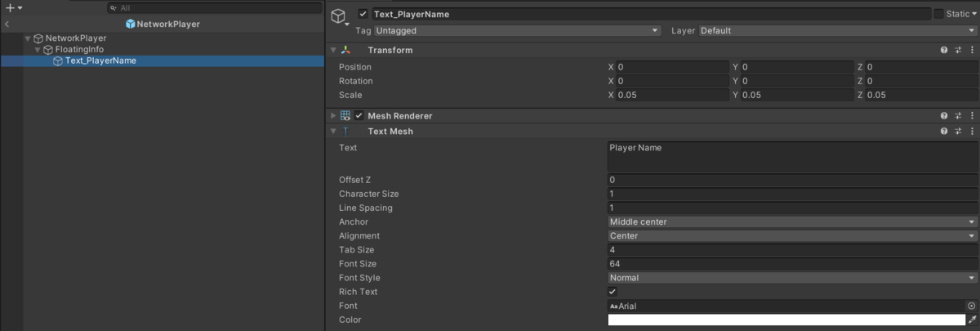Image resolution: width=980 pixels, height=331 pixels.
Task: Open Transform component more-options menu
Action: [x=972, y=50]
